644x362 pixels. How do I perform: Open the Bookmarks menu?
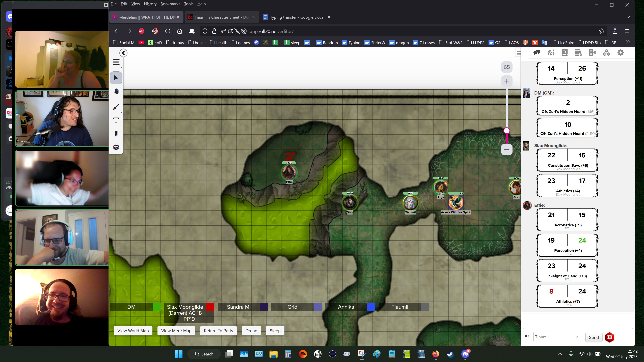pos(170,4)
